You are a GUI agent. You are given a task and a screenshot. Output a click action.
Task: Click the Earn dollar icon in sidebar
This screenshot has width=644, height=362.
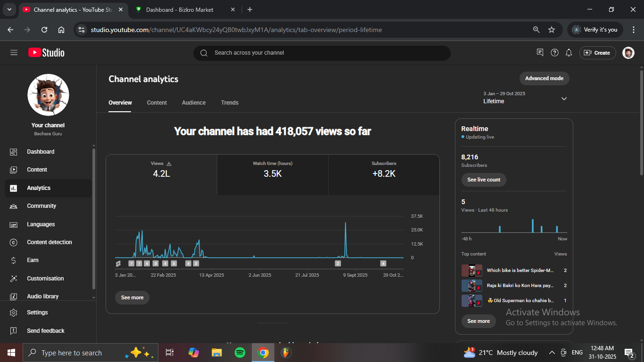[x=14, y=260]
